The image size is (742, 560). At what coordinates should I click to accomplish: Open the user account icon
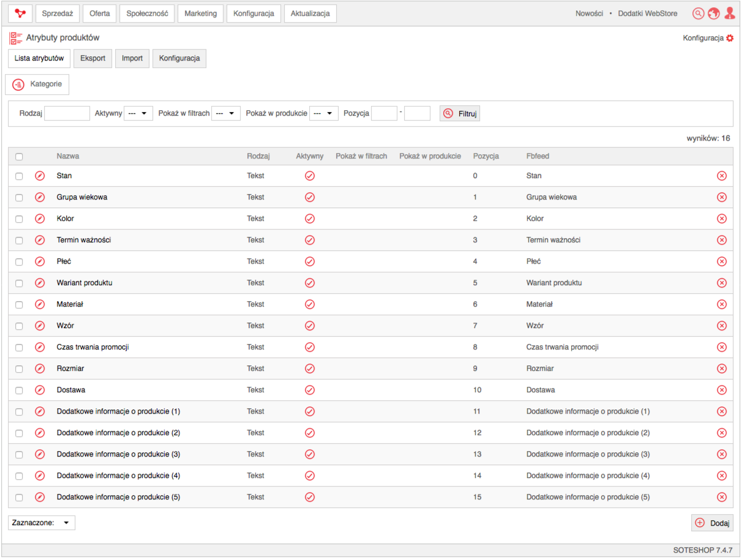(729, 13)
